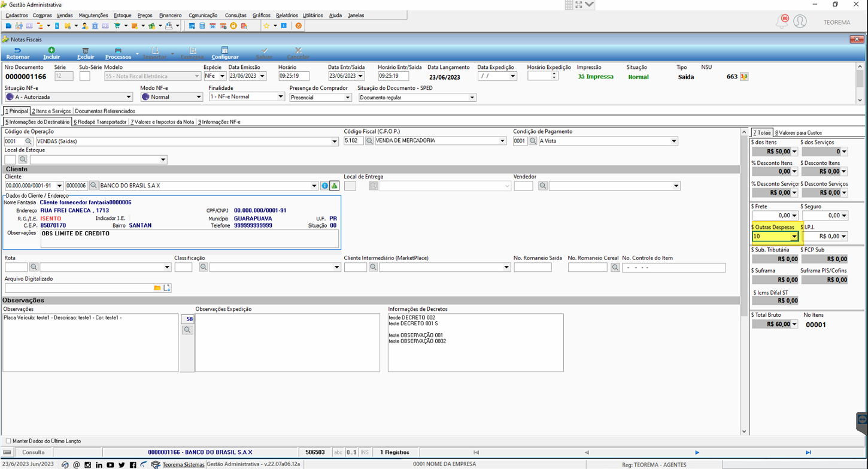Click the header area vertical scrollbar

coord(860,83)
